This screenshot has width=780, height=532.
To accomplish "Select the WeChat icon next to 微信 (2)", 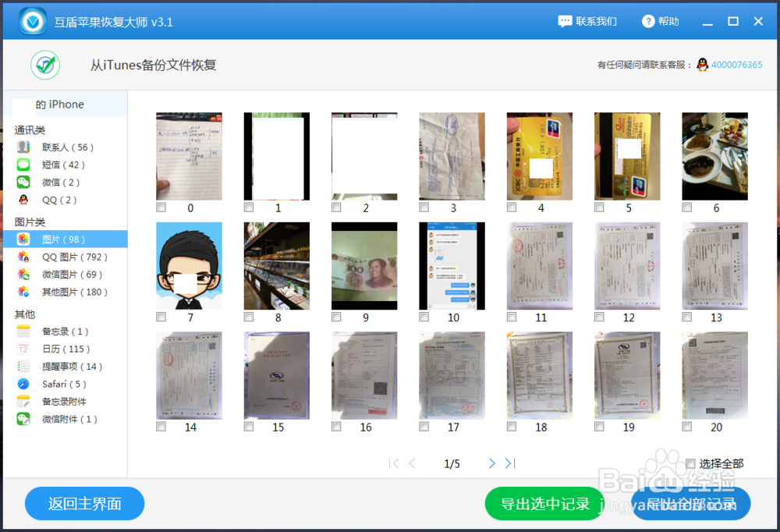I will click(23, 182).
